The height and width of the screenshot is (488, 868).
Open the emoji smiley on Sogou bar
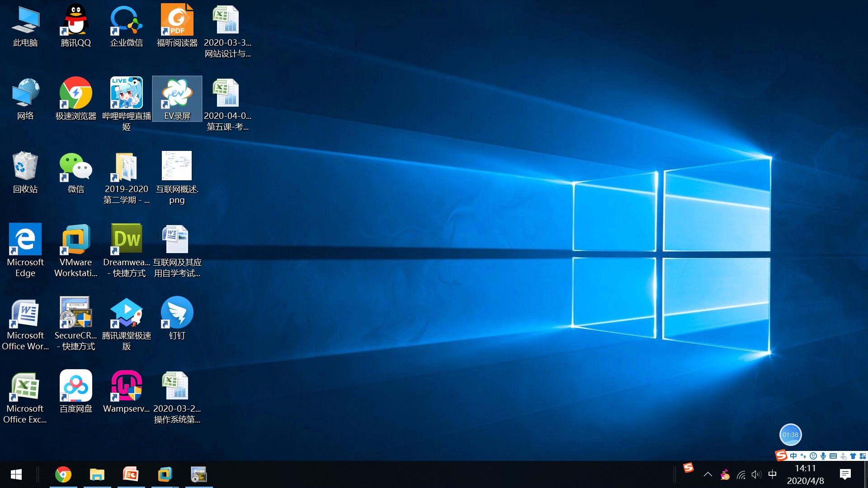click(x=813, y=456)
